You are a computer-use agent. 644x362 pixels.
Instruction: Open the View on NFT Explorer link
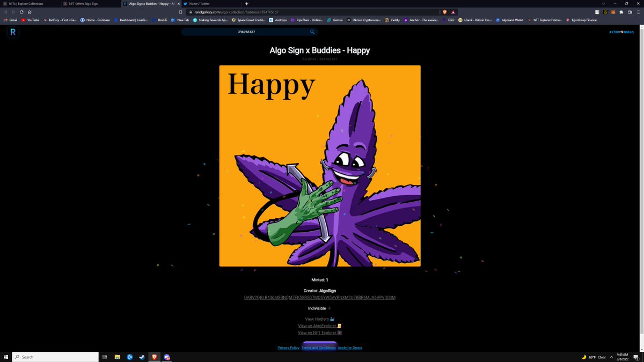(x=320, y=333)
